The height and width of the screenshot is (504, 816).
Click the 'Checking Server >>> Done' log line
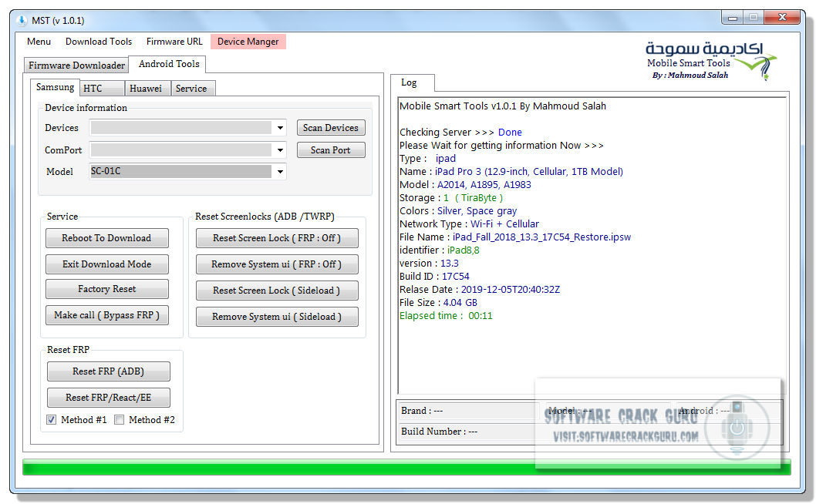coord(460,132)
